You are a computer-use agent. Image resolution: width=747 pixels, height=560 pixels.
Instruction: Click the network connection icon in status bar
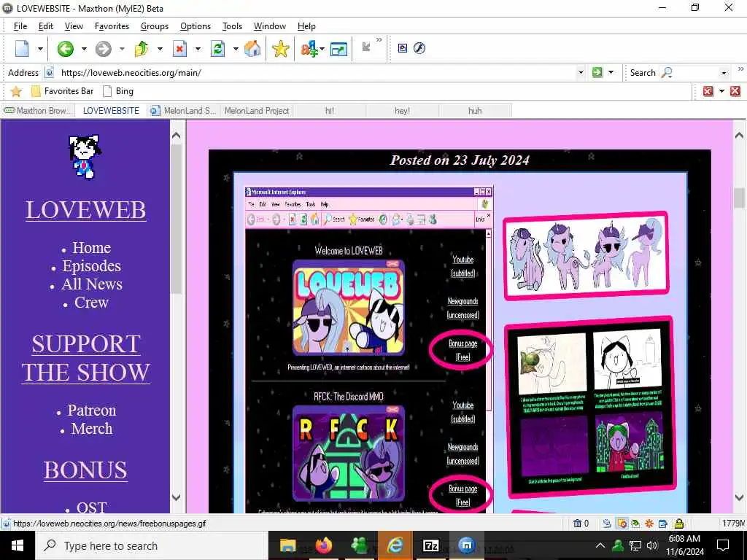[607, 524]
